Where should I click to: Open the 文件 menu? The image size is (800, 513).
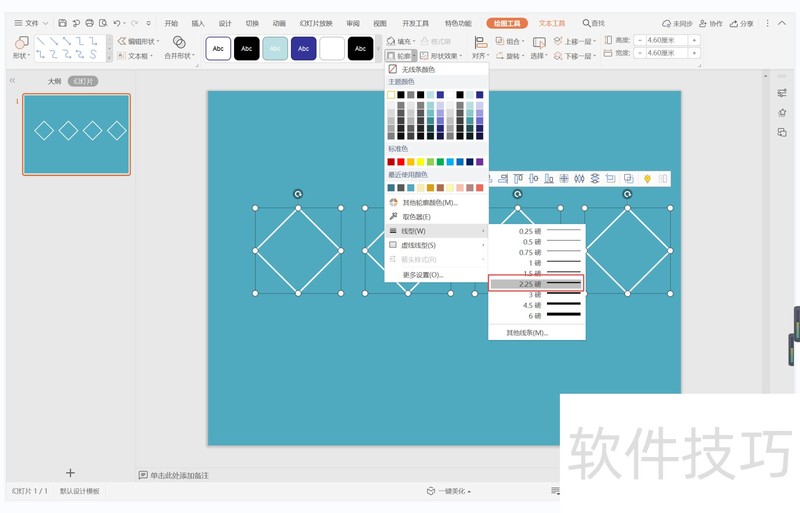tap(30, 23)
